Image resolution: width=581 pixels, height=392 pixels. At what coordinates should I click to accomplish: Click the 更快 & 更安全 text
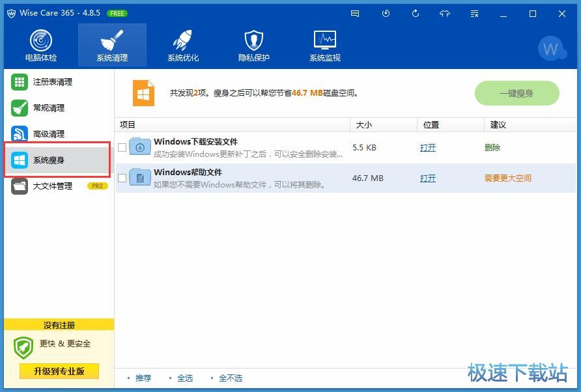(x=65, y=343)
